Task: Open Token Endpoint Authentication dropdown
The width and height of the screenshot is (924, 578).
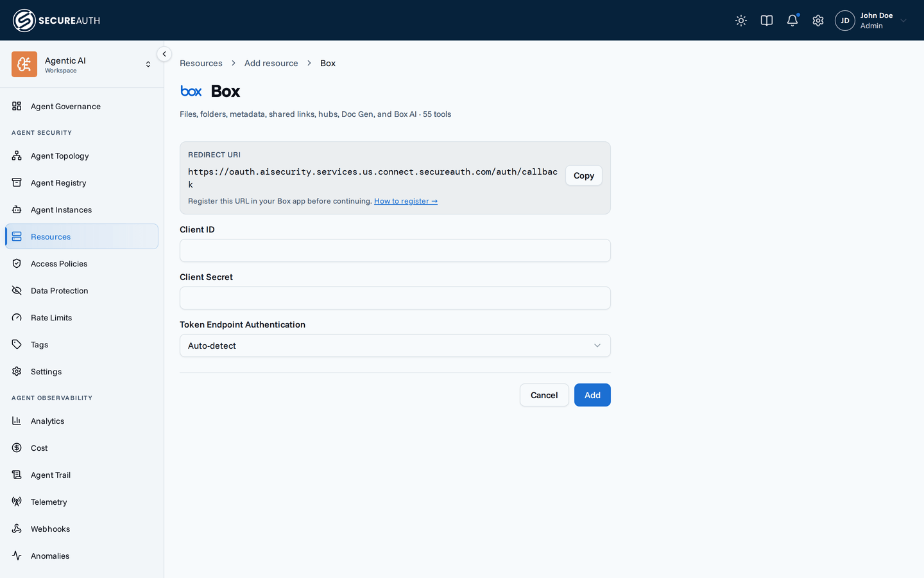Action: (x=395, y=346)
